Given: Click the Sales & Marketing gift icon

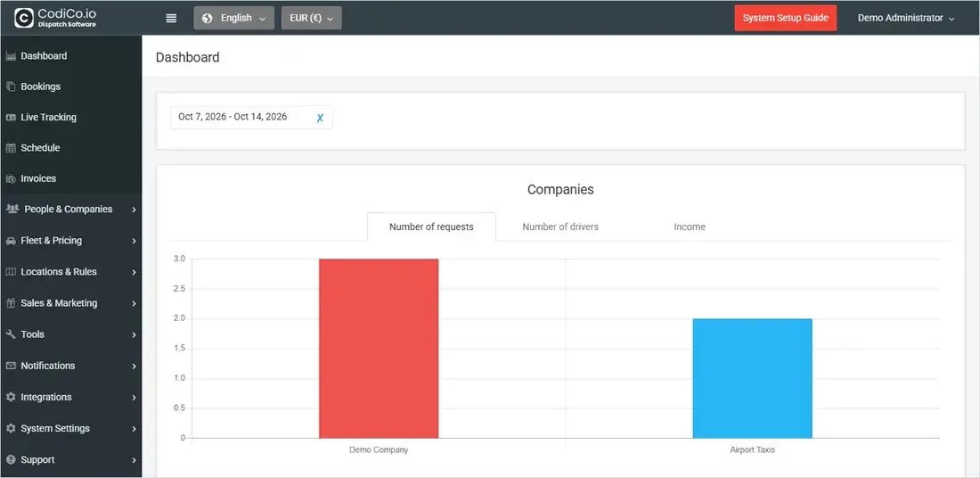Looking at the screenshot, I should 11,303.
